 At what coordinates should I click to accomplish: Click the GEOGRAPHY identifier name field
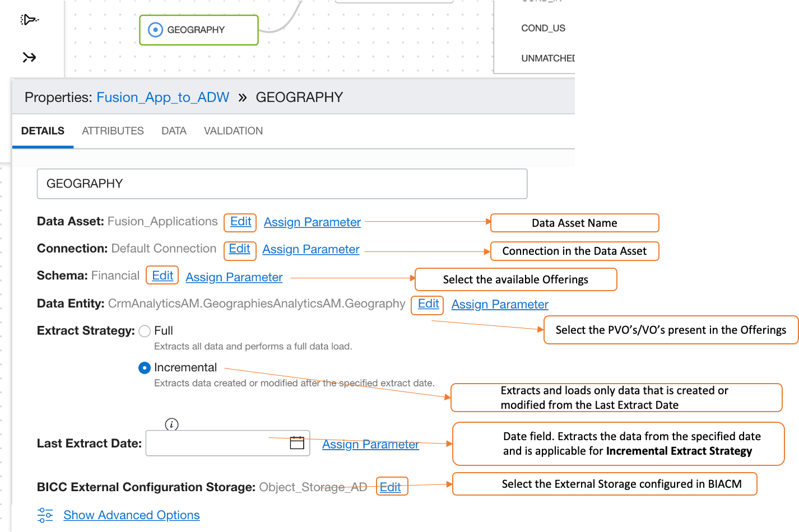[x=282, y=184]
